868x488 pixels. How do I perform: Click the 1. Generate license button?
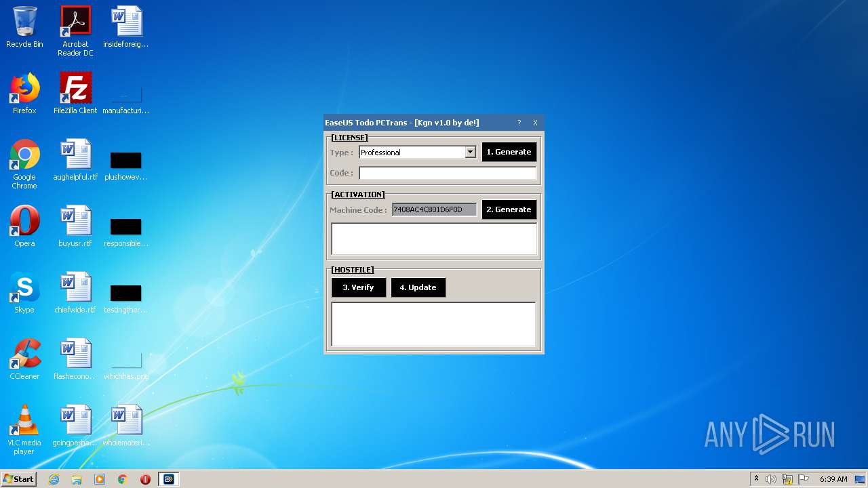click(509, 152)
